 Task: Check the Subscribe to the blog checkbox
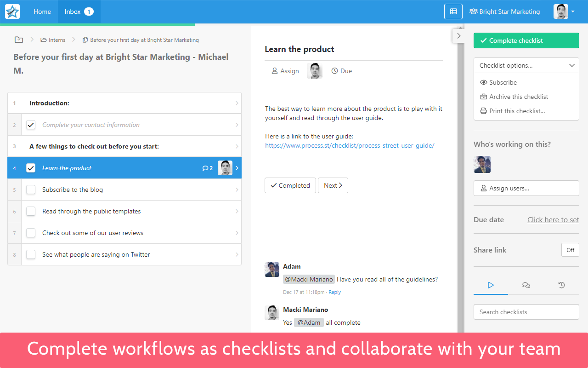pyautogui.click(x=31, y=190)
